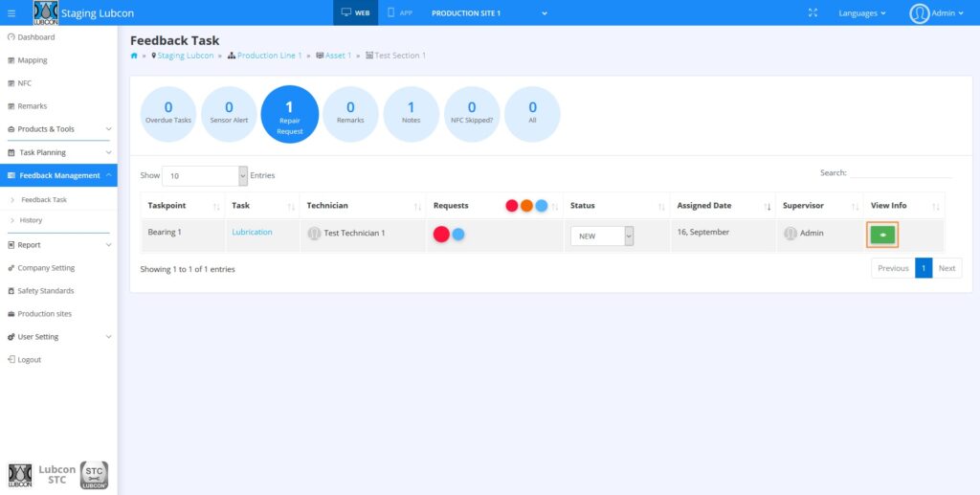Switch to WEB view tab
The image size is (980, 495).
(356, 12)
